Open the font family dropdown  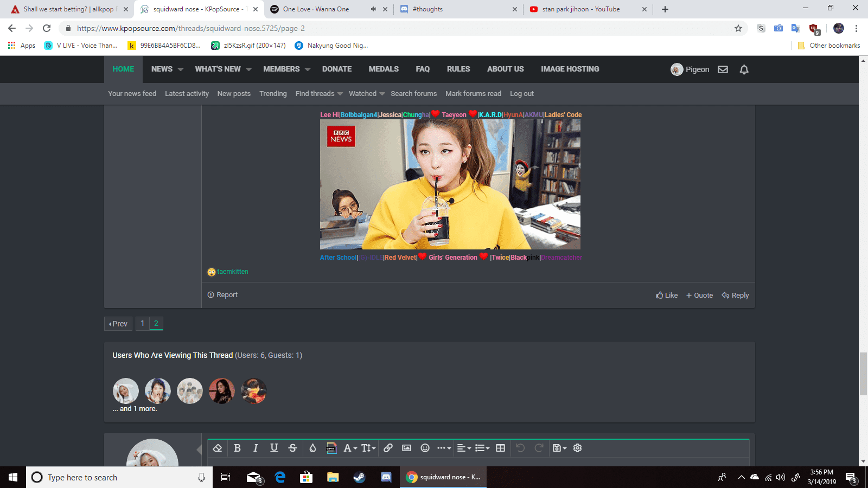pyautogui.click(x=350, y=448)
